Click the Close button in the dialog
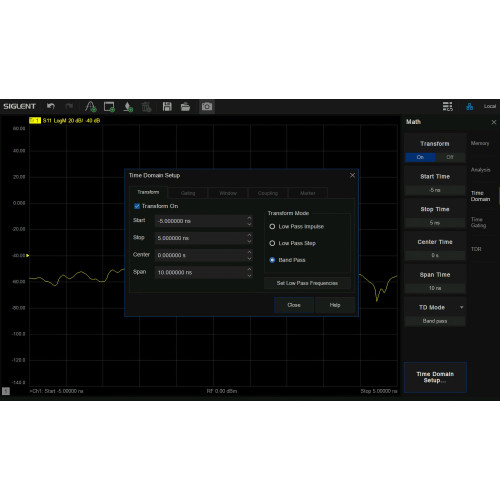The height and width of the screenshot is (500, 500). coord(294,305)
